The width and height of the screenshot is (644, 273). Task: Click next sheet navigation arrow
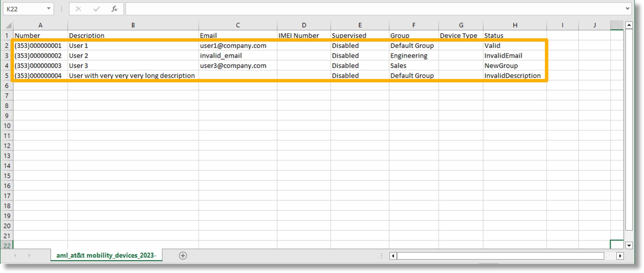point(29,255)
